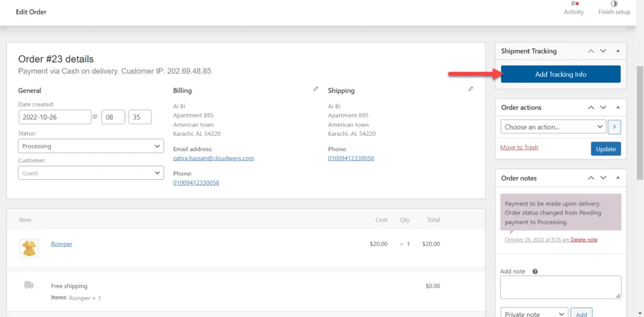644x317 pixels.
Task: Collapse the Order actions panel
Action: click(617, 108)
